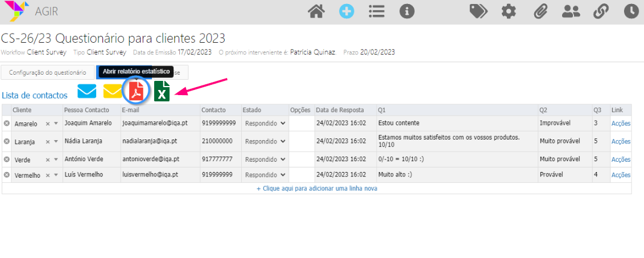Clear the Amarelo client selection

pyautogui.click(x=48, y=124)
